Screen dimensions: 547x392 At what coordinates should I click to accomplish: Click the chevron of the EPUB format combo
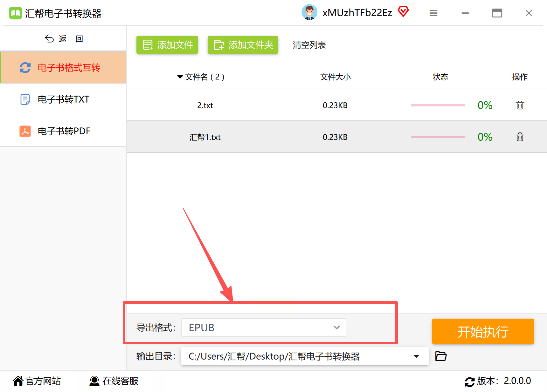click(x=337, y=328)
